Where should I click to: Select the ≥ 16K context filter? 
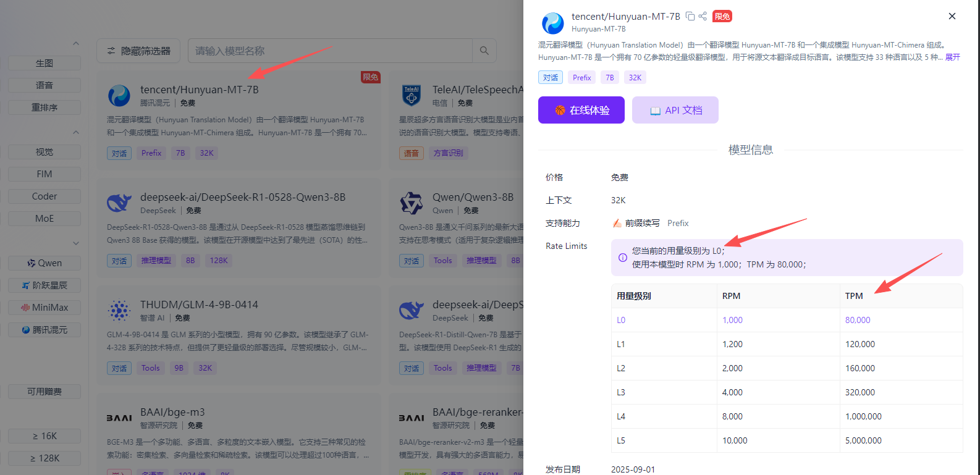pos(44,436)
